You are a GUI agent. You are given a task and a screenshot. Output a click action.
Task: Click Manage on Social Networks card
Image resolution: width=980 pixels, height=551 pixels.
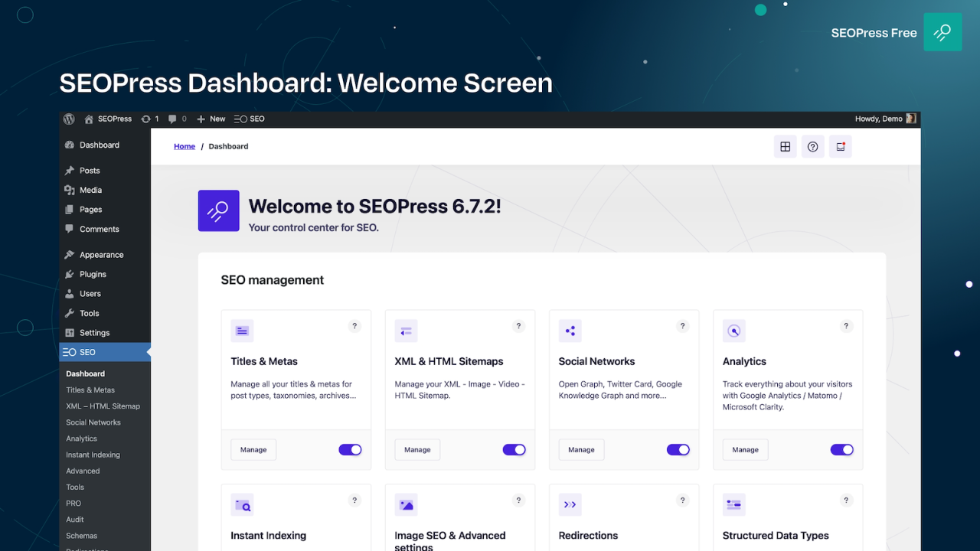(x=581, y=450)
